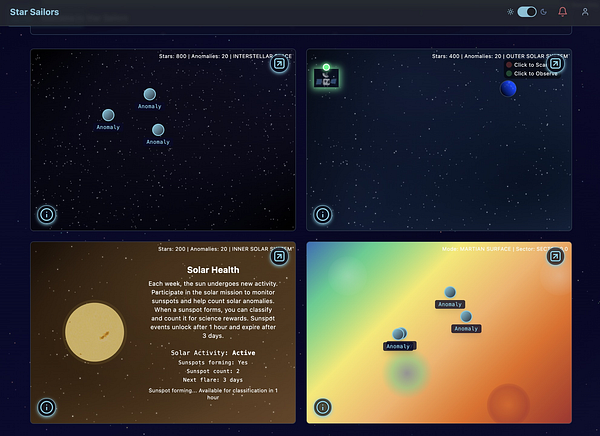600x436 pixels.
Task: Select the topmost anomaly on Martian Surface
Action: tap(450, 292)
